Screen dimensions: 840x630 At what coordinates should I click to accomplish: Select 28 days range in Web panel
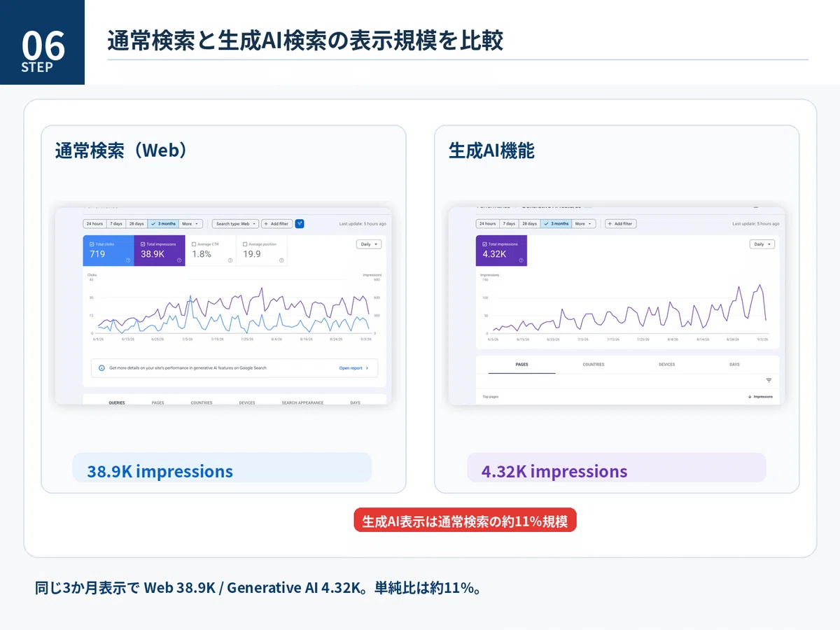136,224
